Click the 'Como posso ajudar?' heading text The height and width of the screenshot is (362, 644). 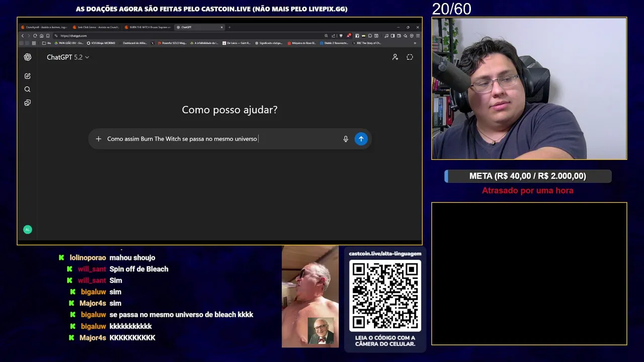point(229,110)
